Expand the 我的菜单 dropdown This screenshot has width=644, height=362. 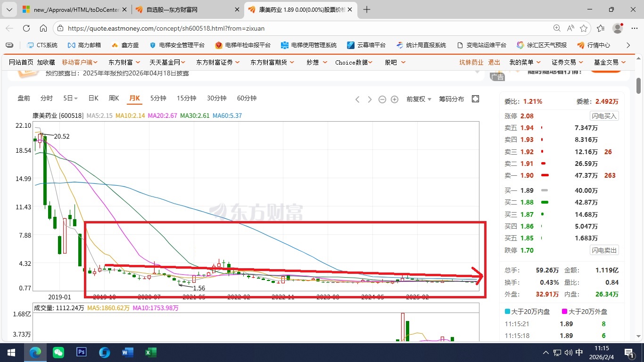click(x=524, y=62)
